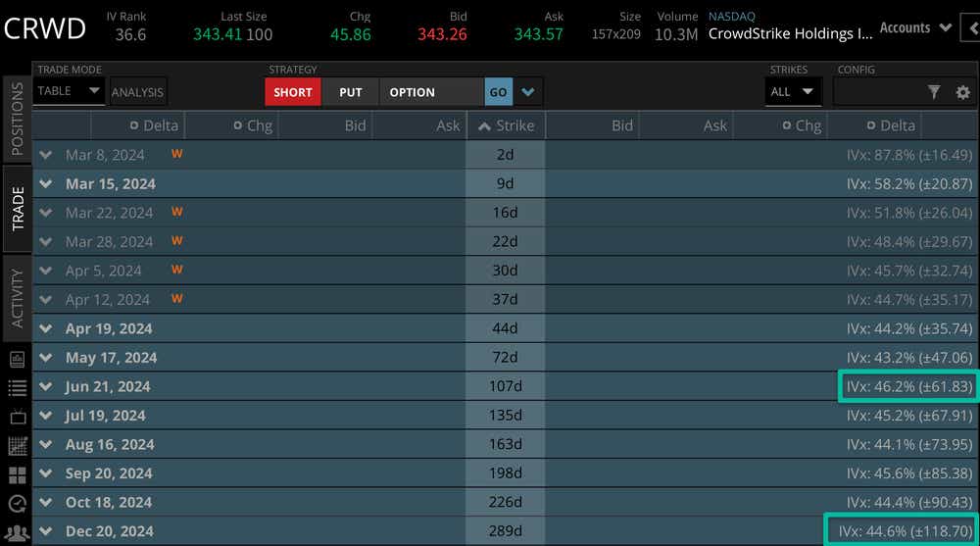This screenshot has height=546, width=980.
Task: Click the funnel filter icon under CONFIG
Action: 934,92
